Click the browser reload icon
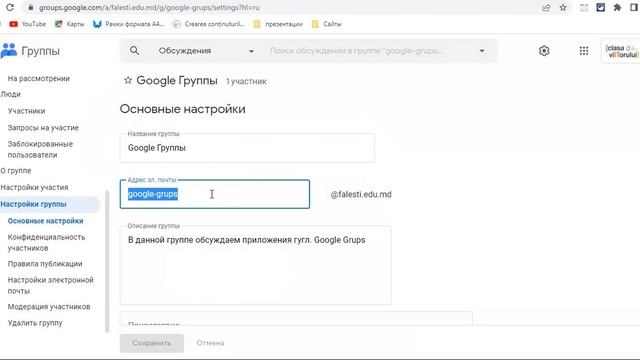This screenshot has width=640, height=360. tap(10, 7)
